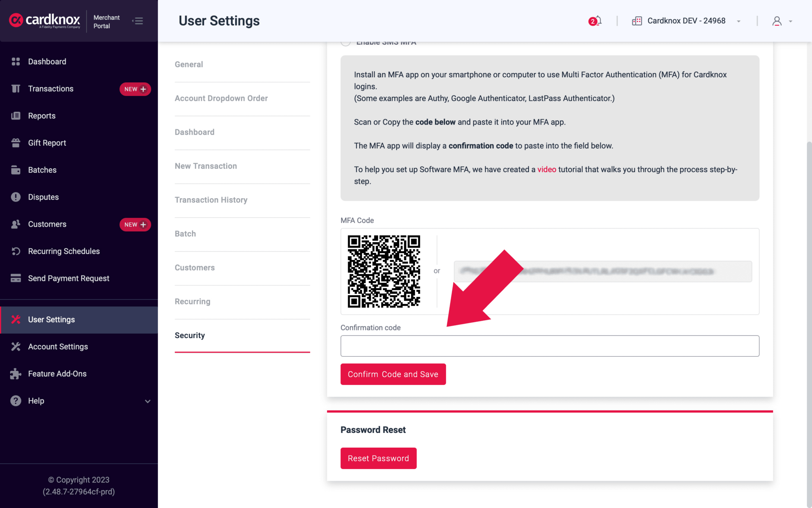Open the video tutorial link
Image resolution: width=812 pixels, height=508 pixels.
547,169
